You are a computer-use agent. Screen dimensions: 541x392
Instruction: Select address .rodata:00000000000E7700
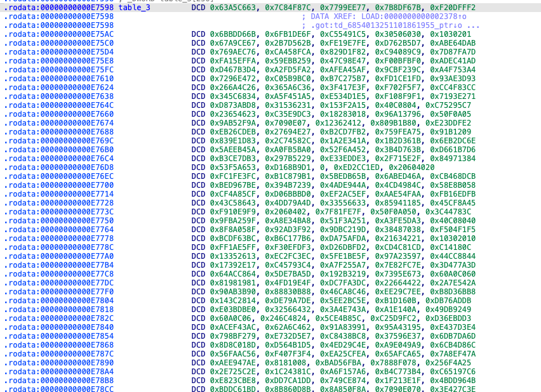click(x=59, y=185)
